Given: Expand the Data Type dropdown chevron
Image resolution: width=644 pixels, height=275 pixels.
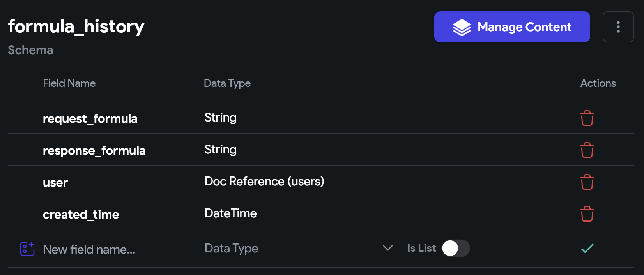Looking at the screenshot, I should point(387,248).
